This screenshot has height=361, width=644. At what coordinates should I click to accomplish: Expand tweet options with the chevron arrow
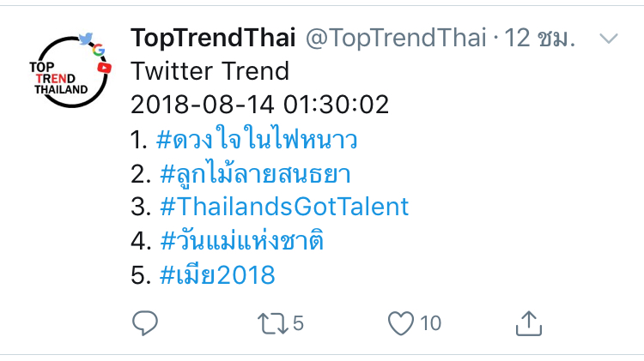(x=608, y=39)
